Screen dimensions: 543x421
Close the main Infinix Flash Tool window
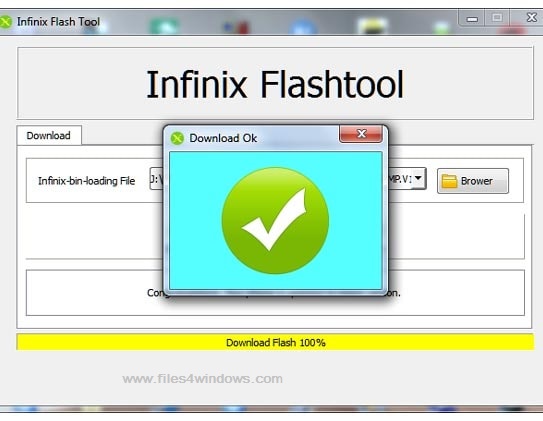click(531, 17)
